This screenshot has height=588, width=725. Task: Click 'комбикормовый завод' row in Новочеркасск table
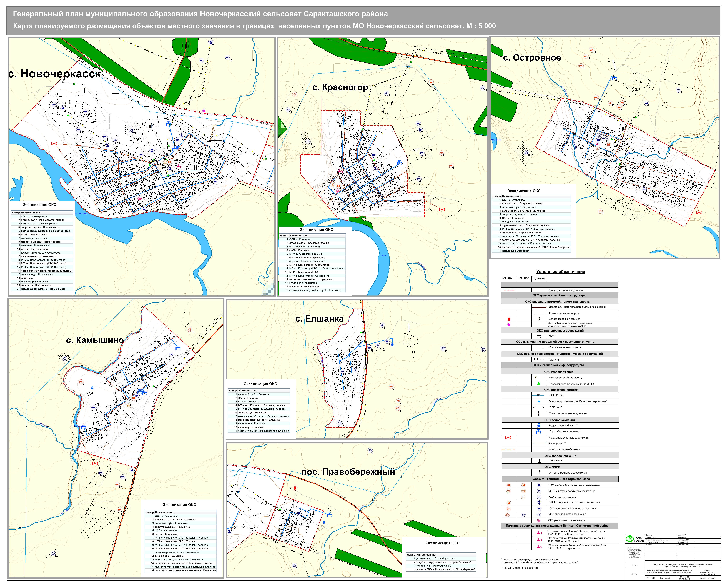click(x=42, y=238)
